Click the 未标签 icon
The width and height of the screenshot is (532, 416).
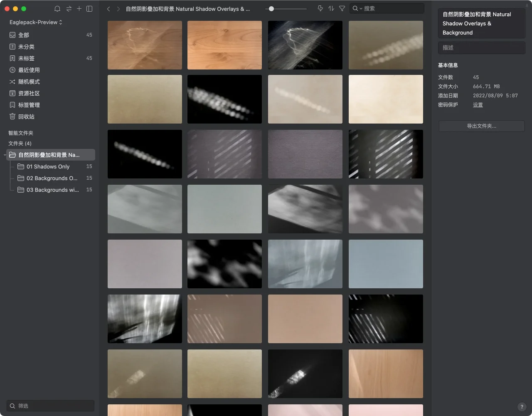[12, 58]
